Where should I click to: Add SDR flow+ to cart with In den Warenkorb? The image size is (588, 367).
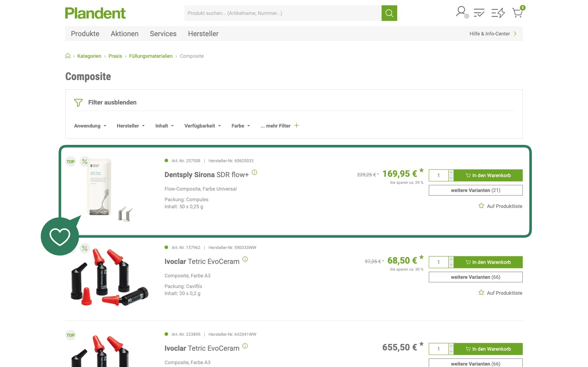coord(488,175)
